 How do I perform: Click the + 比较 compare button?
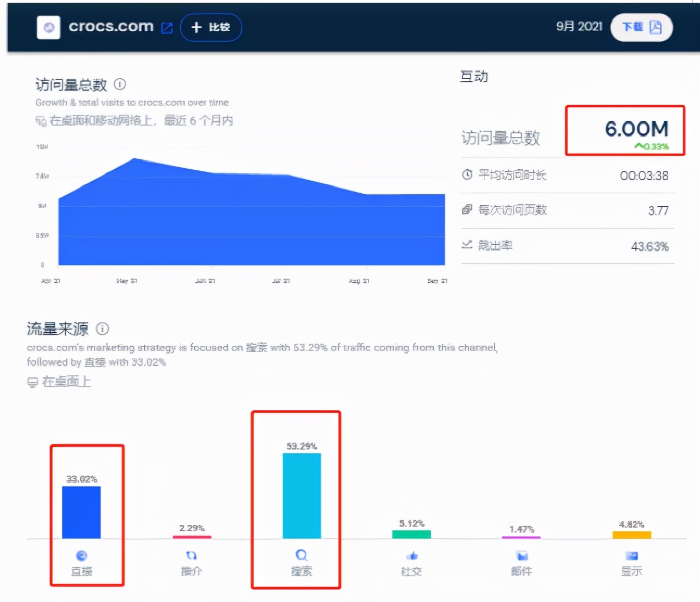click(210, 27)
